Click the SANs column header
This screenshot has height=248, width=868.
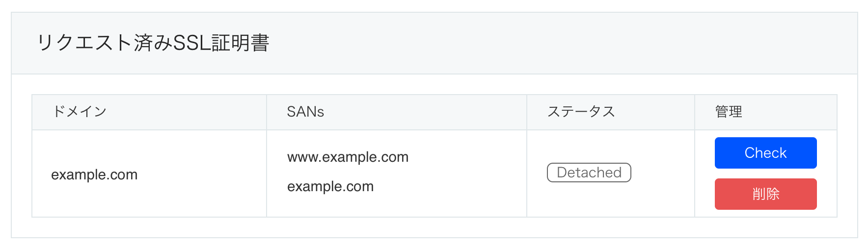(x=305, y=112)
